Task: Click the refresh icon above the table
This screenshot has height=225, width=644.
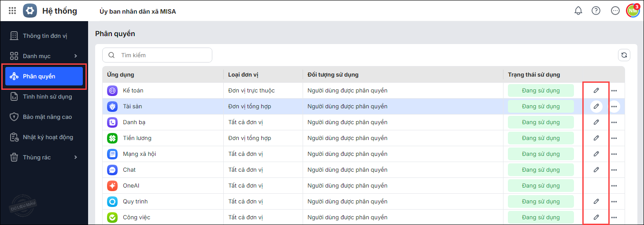Action: coord(624,55)
